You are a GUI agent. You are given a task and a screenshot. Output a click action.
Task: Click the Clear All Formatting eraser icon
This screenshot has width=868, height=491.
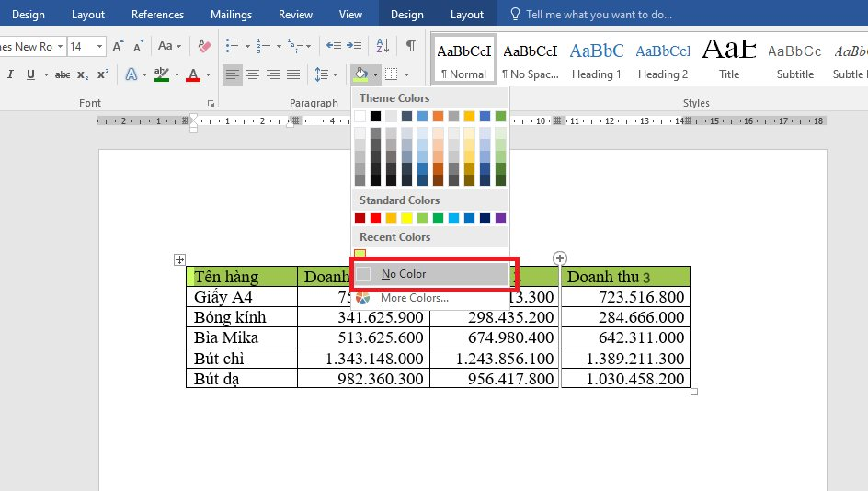(x=204, y=46)
